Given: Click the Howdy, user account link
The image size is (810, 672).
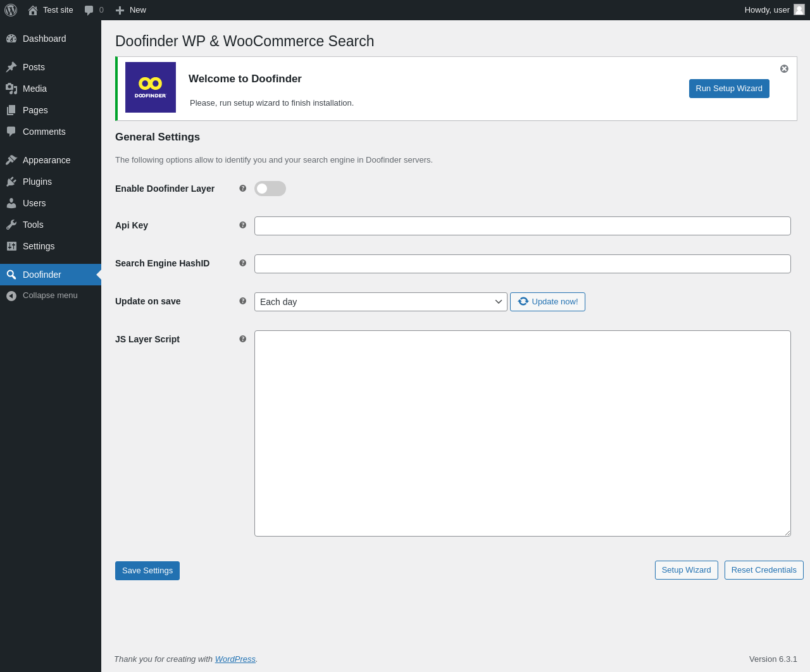Looking at the screenshot, I should 775,10.
